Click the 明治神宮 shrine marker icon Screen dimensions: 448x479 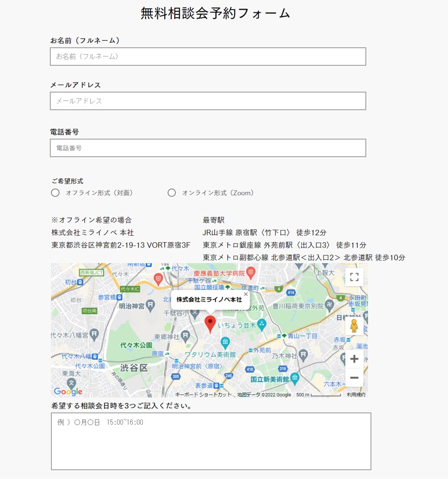(x=150, y=306)
